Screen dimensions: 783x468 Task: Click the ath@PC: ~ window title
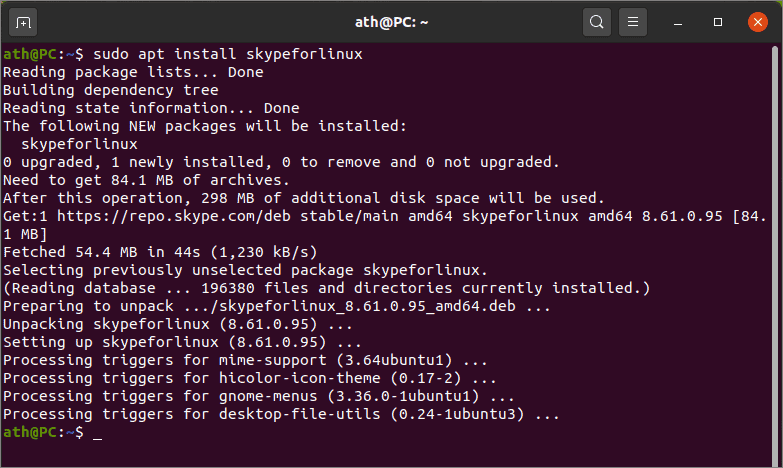coord(392,22)
